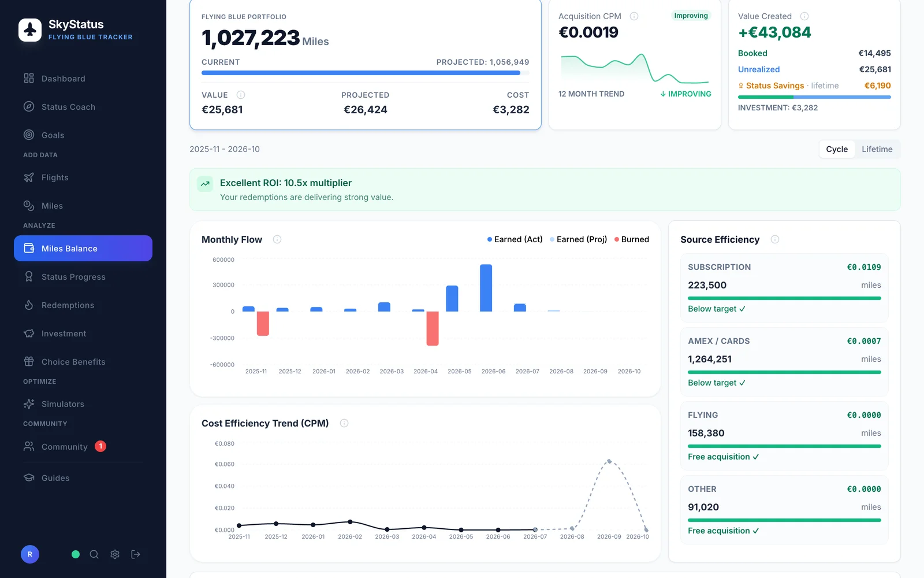
Task: Open the Guides page
Action: point(83,478)
